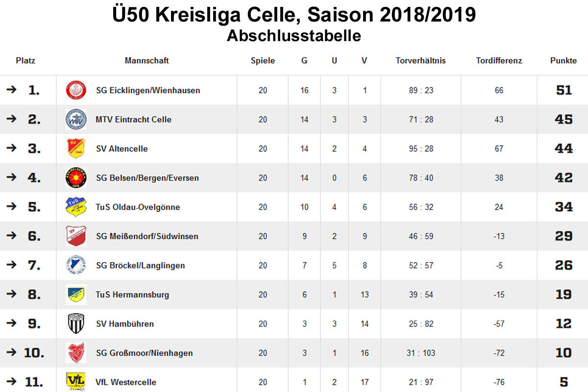Click the arrow beside rank 1
The image size is (588, 392).
pyautogui.click(x=11, y=90)
